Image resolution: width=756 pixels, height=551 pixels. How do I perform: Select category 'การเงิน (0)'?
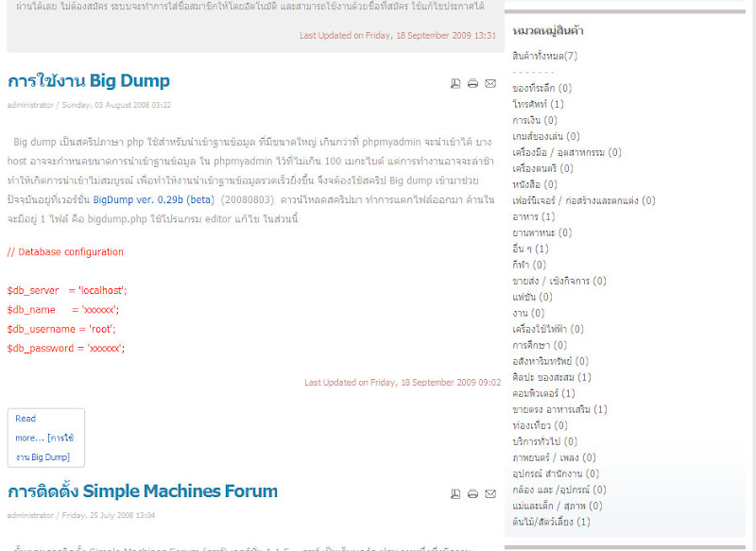pos(535,120)
